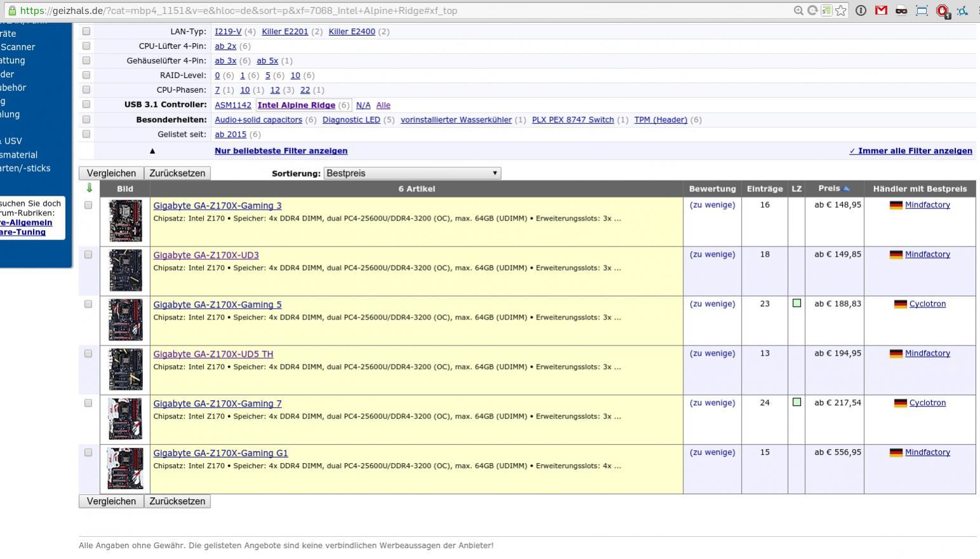Click the Händler mit Bestpreis header
Image resolution: width=980 pixels, height=559 pixels.
point(920,189)
